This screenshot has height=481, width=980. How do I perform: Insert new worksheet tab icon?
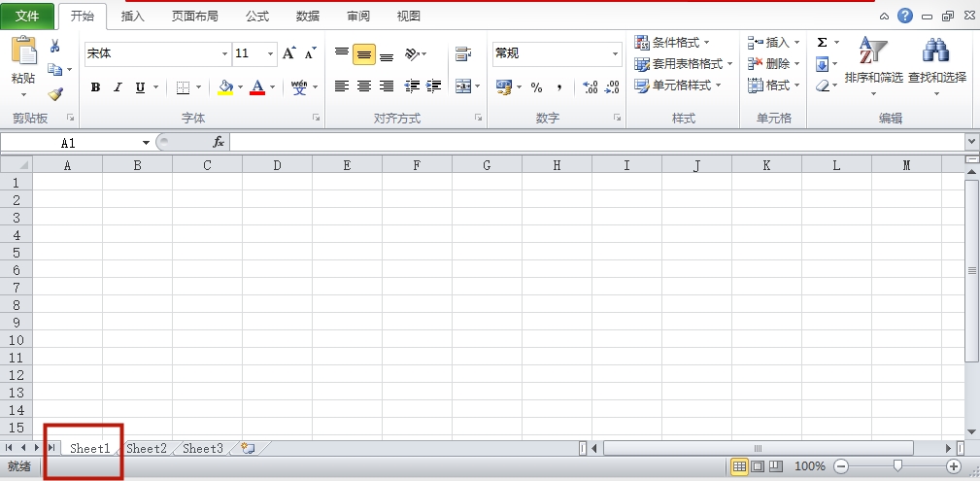pos(248,449)
